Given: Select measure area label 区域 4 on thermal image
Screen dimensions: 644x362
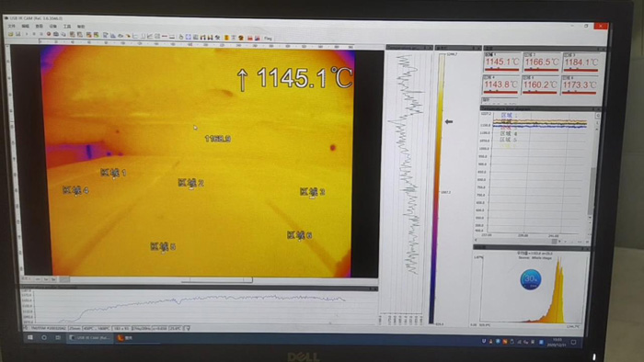Looking at the screenshot, I should (x=75, y=190).
